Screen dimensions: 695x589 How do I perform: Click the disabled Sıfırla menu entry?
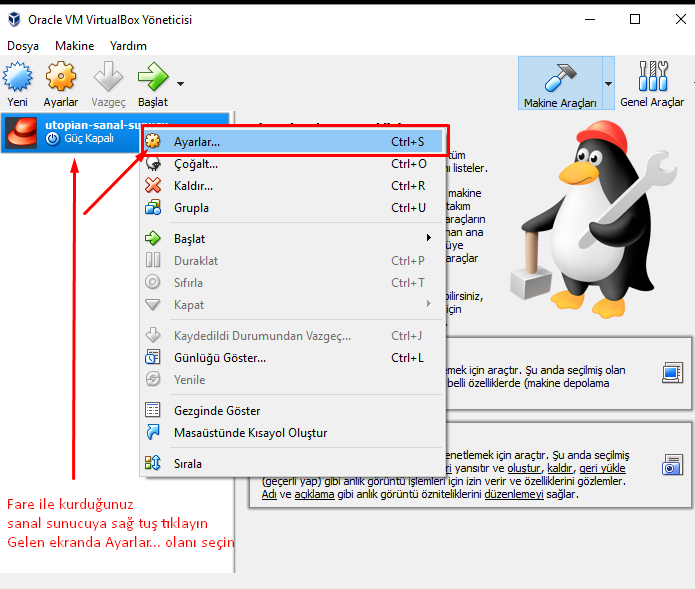coord(293,283)
